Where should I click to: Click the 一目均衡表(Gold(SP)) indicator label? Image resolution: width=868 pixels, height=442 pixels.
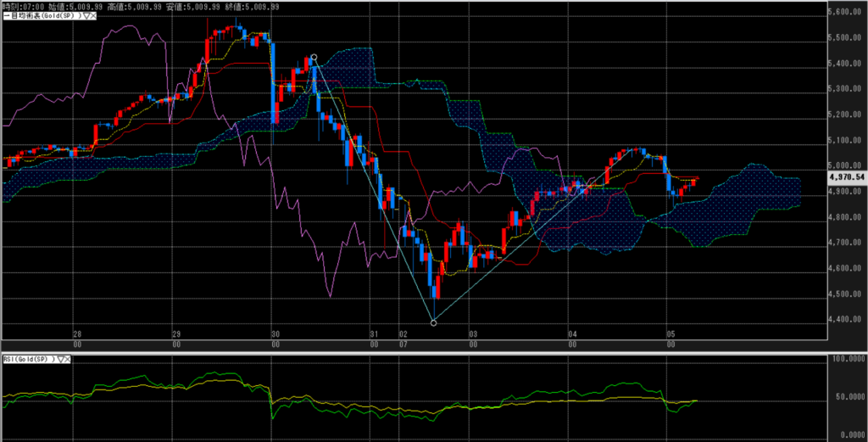pyautogui.click(x=39, y=17)
